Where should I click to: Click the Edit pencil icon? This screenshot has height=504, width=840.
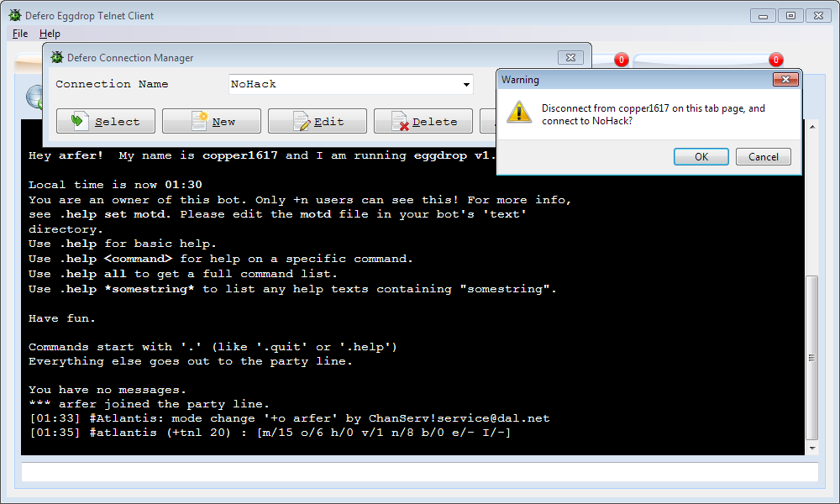pos(301,121)
